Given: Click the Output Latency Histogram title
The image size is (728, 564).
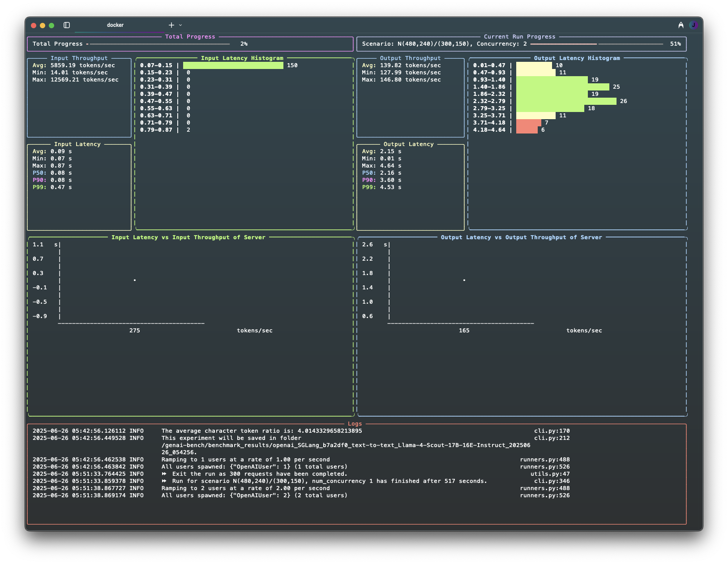Looking at the screenshot, I should pyautogui.click(x=578, y=58).
